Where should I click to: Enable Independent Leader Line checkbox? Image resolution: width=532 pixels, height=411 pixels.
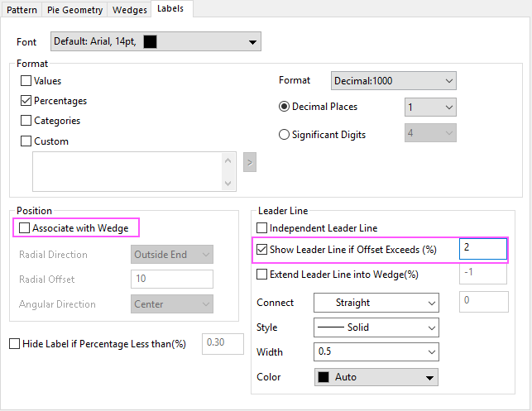point(261,228)
